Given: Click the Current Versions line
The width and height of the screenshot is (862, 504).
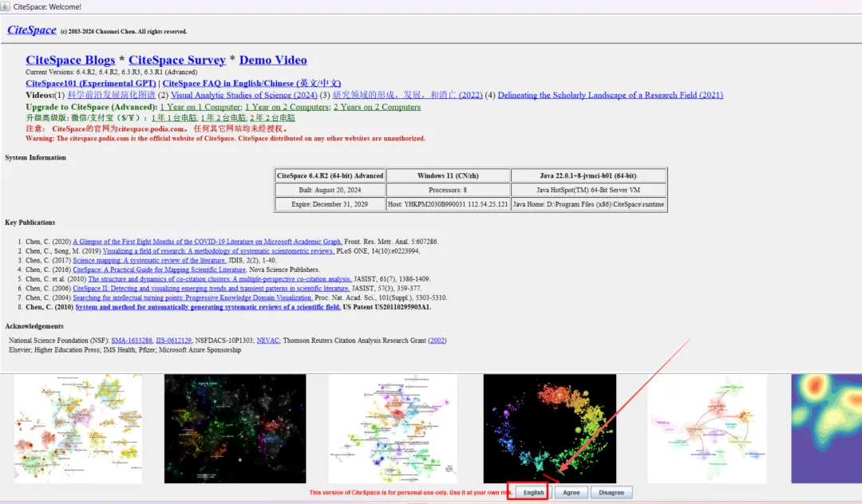Looking at the screenshot, I should pyautogui.click(x=111, y=72).
